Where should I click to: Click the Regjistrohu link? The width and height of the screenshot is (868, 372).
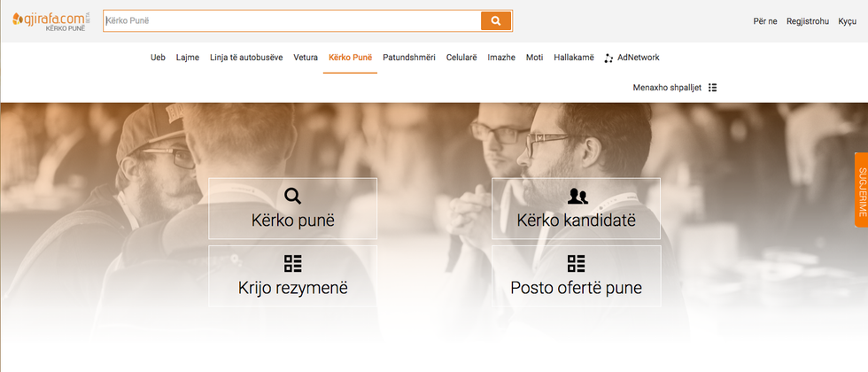click(808, 21)
